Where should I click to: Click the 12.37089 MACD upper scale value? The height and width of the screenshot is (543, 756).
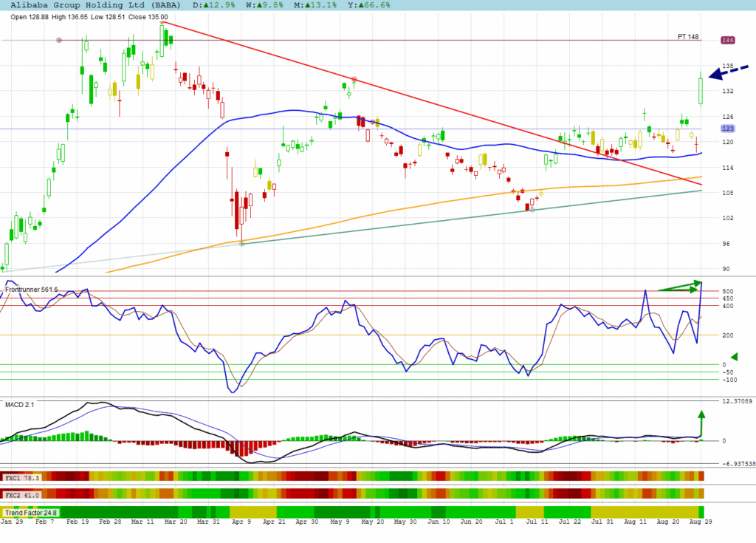point(737,401)
